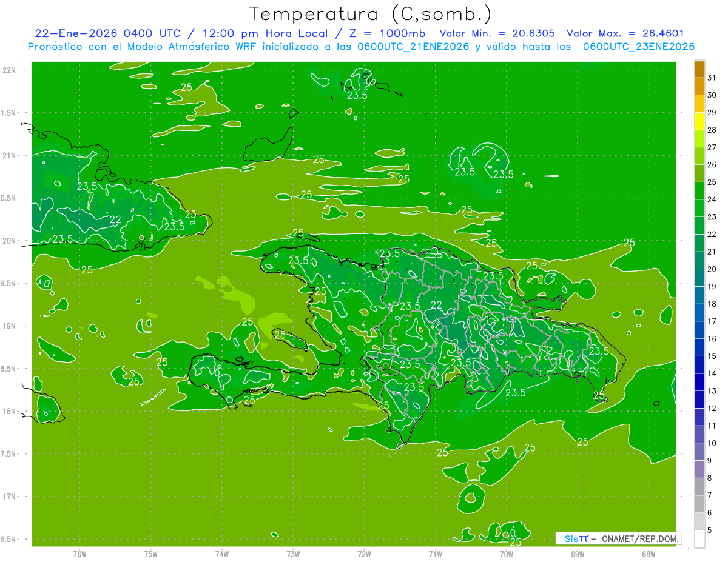Select the 'Valor Min. = 20.6305' text
The width and height of the screenshot is (728, 562).
pyautogui.click(x=497, y=33)
